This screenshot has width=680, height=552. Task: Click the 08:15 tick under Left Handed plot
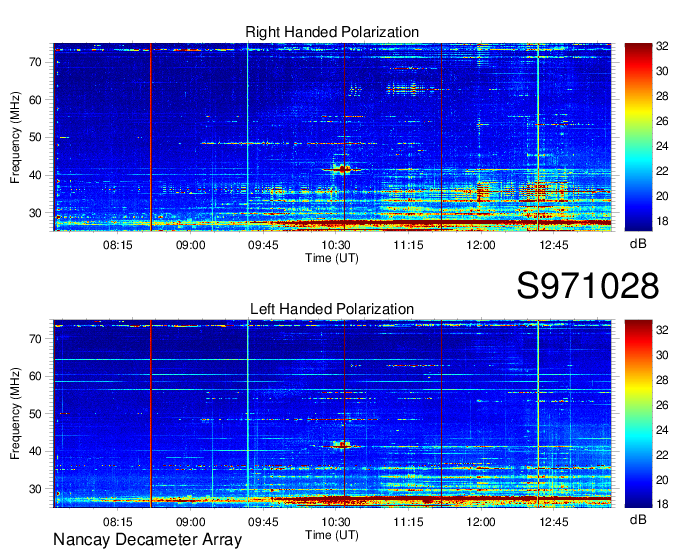pos(118,522)
